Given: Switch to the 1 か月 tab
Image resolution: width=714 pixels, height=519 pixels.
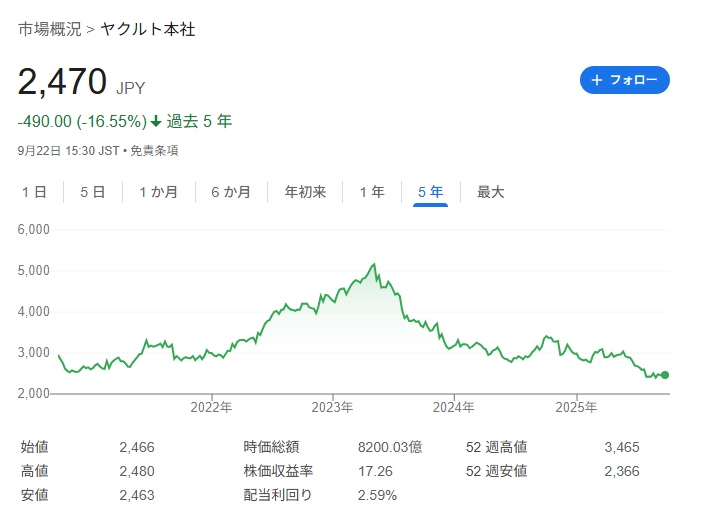Looking at the screenshot, I should 158,192.
